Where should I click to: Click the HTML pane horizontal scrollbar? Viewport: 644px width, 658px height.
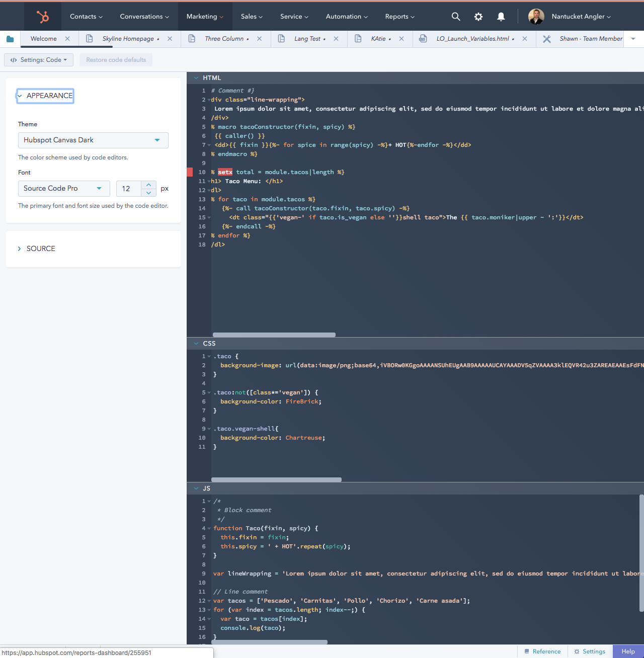tap(274, 335)
